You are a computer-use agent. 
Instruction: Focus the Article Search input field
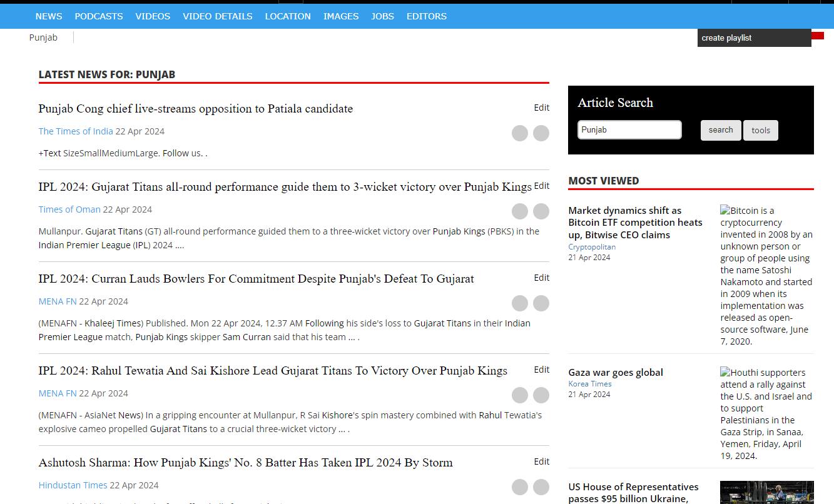[x=629, y=130]
